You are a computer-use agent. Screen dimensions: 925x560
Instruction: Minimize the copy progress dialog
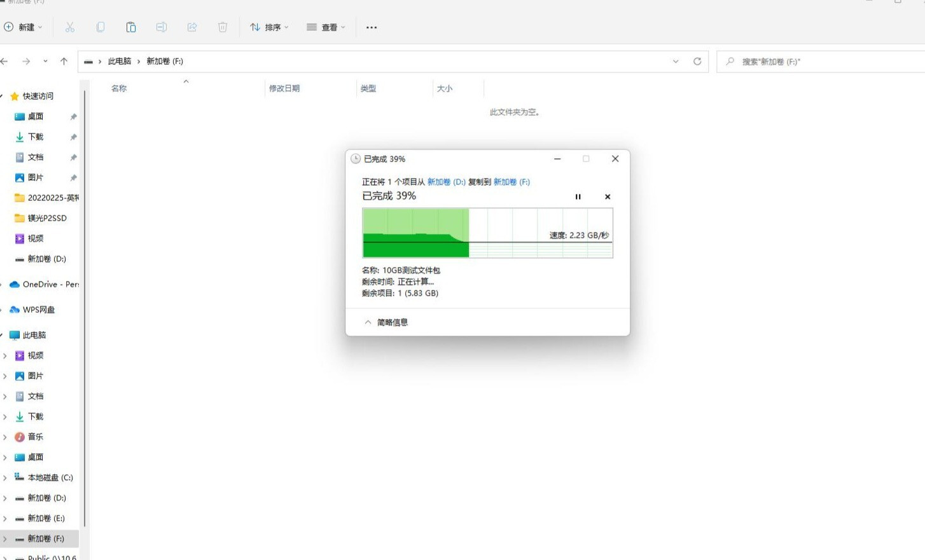pos(557,159)
